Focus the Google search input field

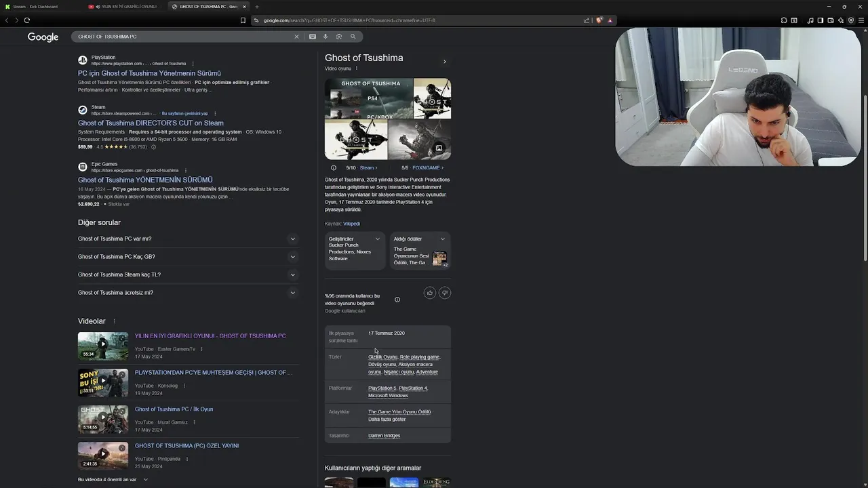[x=183, y=37]
